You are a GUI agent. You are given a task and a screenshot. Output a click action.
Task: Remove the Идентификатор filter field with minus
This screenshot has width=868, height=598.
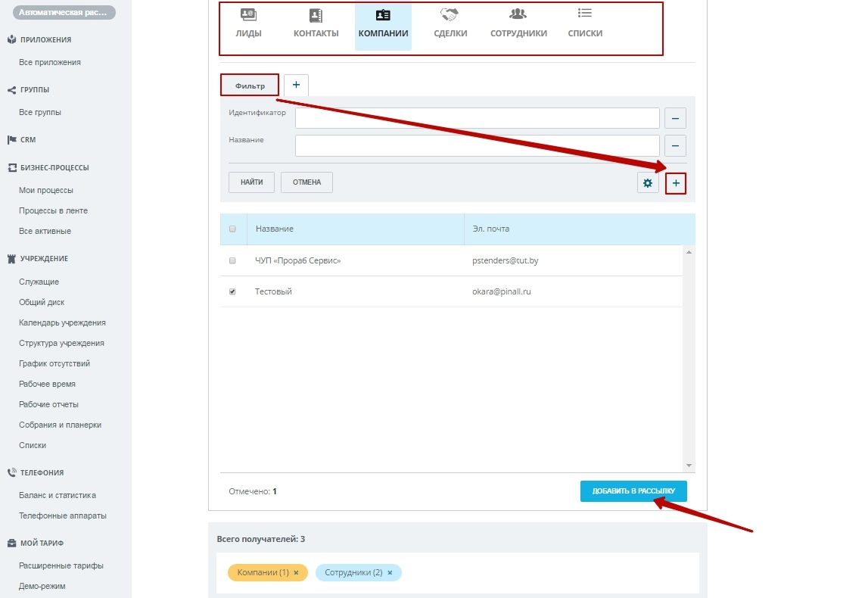tap(675, 118)
